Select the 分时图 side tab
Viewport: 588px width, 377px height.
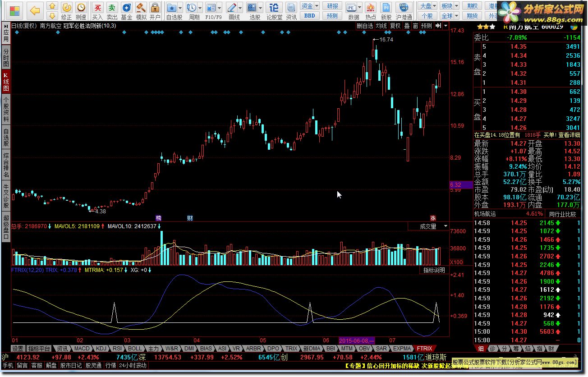coord(6,58)
